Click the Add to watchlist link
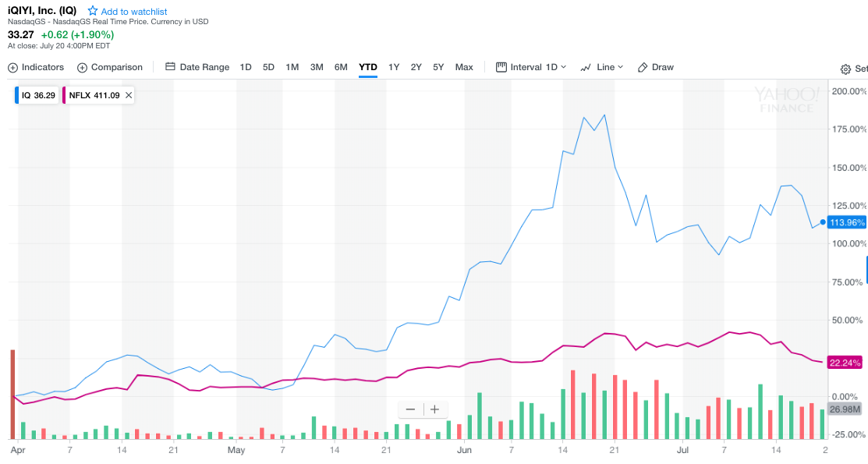Screen dimensions: 868x464 [x=134, y=12]
